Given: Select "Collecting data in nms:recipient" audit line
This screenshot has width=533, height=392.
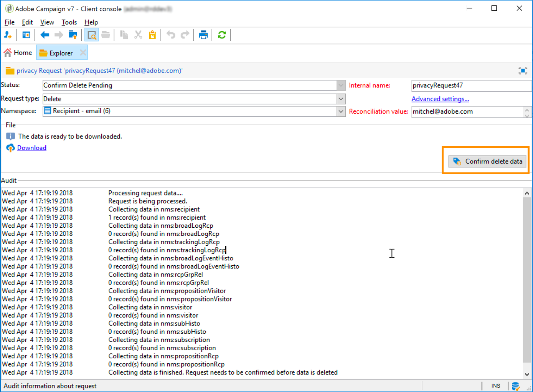Looking at the screenshot, I should [x=154, y=209].
